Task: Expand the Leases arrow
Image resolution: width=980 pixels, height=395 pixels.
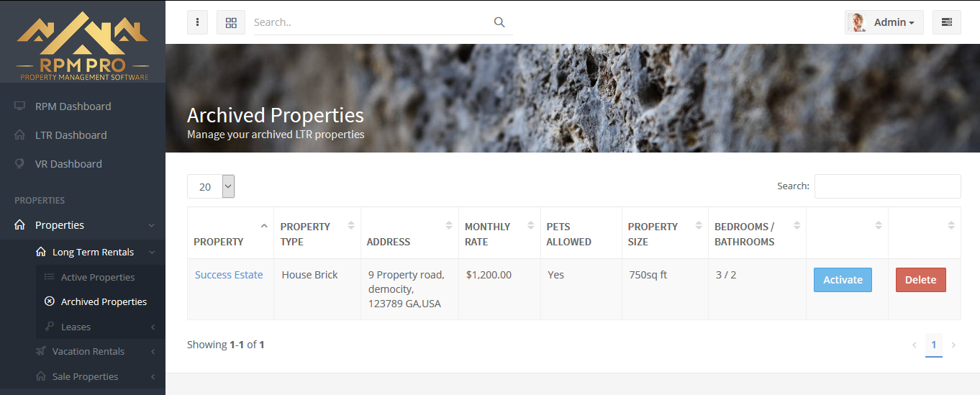Action: [153, 327]
